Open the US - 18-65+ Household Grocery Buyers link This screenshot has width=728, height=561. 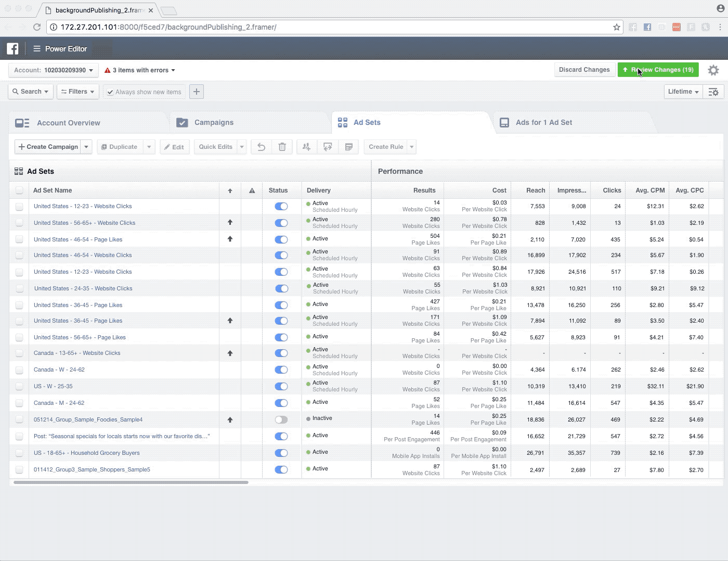click(86, 453)
